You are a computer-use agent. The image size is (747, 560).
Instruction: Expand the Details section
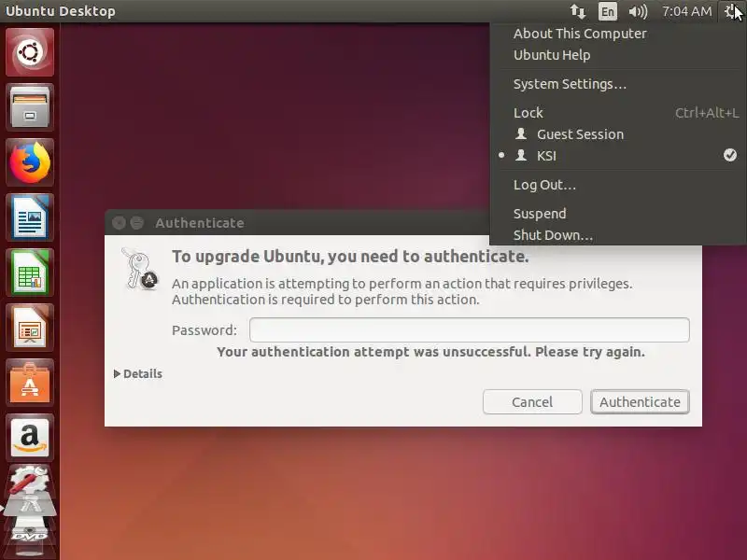138,374
